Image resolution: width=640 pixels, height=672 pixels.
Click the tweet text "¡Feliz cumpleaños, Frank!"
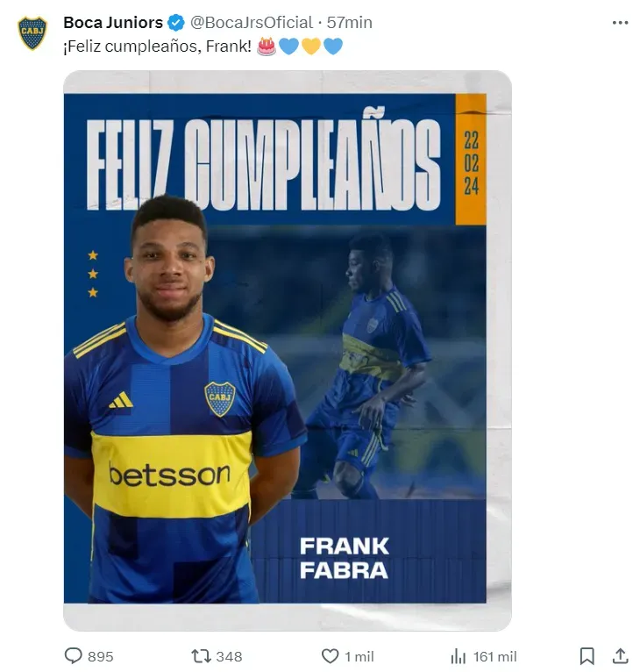[x=158, y=46]
